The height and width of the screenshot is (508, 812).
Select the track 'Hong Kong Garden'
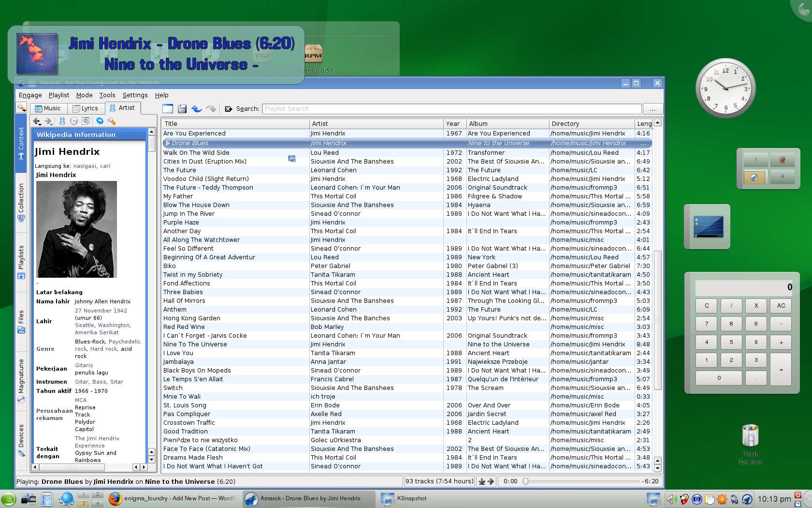coord(407,318)
